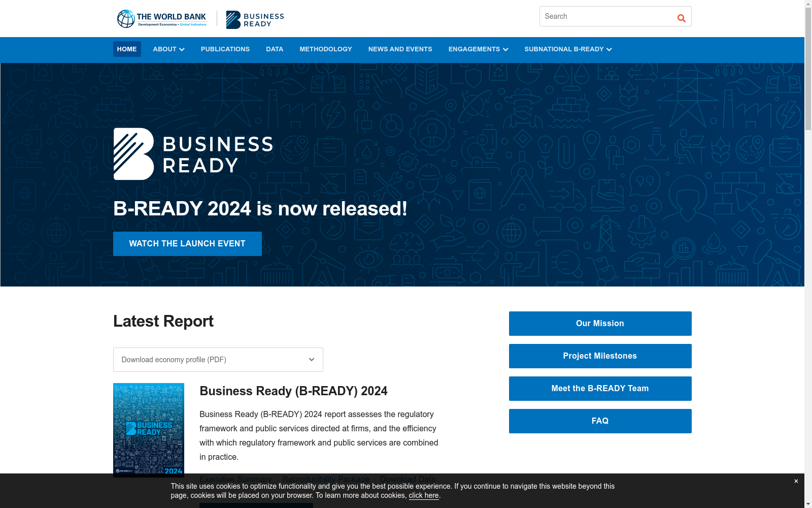812x508 pixels.
Task: Click the B-READY 2024 report cover thumbnail
Action: coord(149,430)
